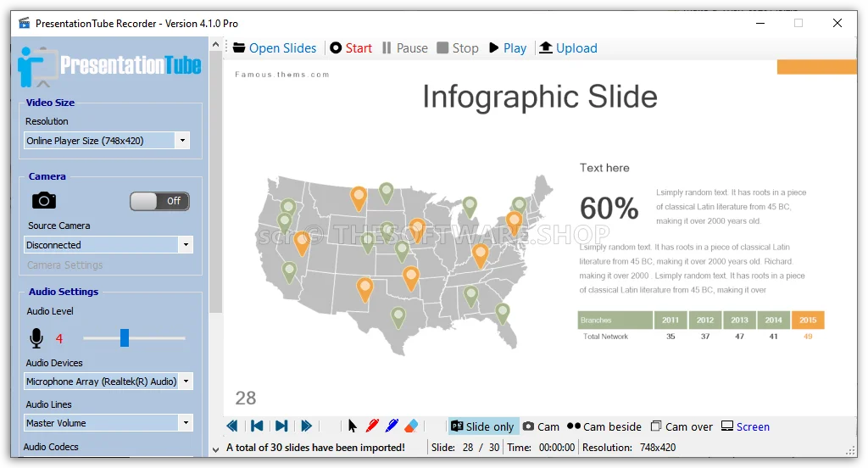868x468 pixels.
Task: Switch to Slide only layout
Action: [483, 426]
